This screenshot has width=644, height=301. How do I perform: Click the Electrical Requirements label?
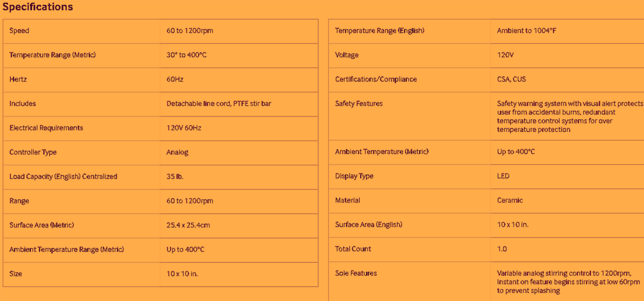46,128
